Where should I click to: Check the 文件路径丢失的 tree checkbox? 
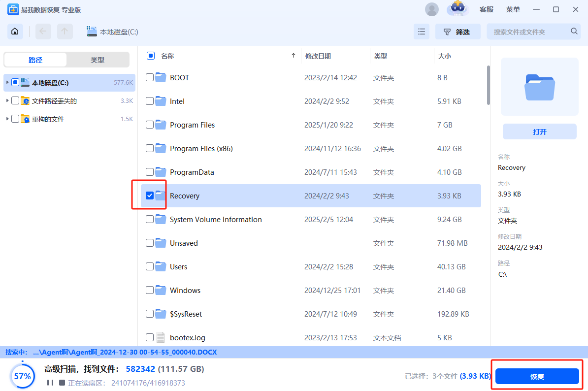(15, 100)
